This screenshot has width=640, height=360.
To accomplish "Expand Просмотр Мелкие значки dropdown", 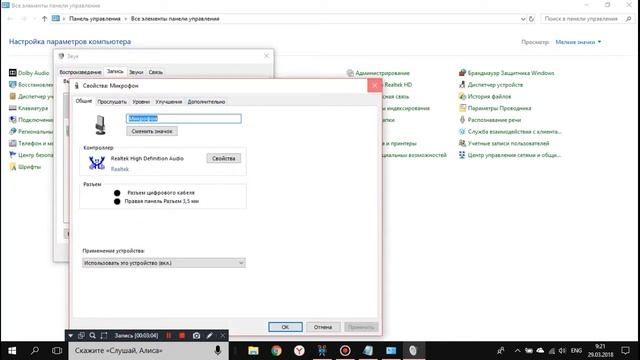I will pos(578,42).
